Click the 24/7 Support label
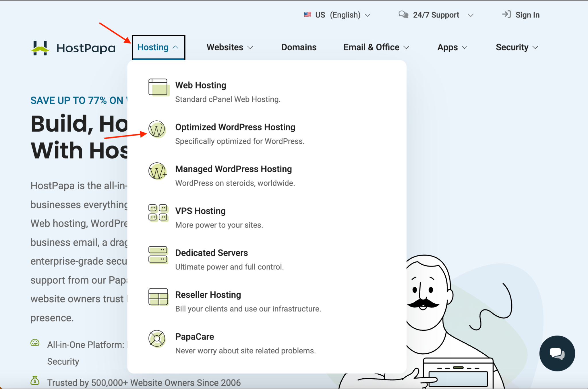The height and width of the screenshot is (389, 588). (436, 15)
